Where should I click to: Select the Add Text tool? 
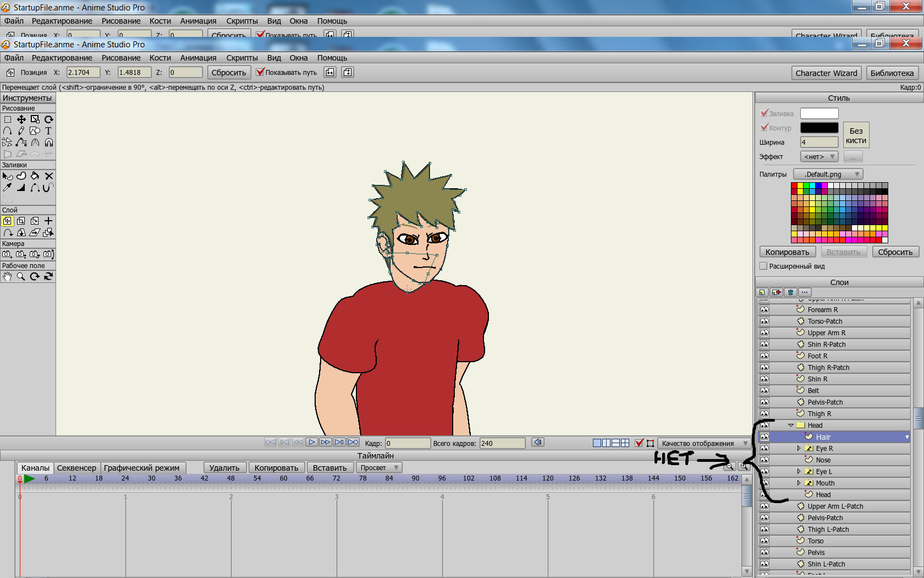48,131
